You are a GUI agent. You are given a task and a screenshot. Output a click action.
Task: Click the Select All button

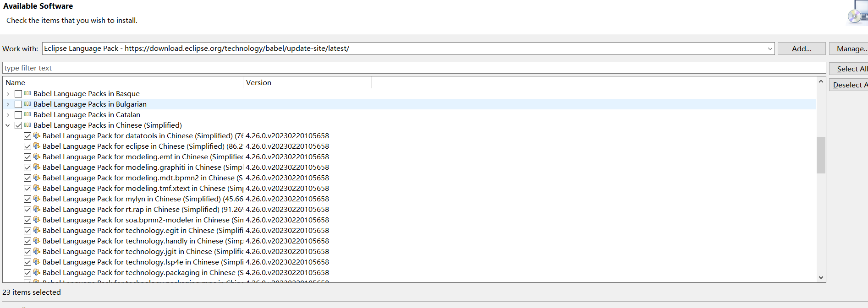point(849,69)
